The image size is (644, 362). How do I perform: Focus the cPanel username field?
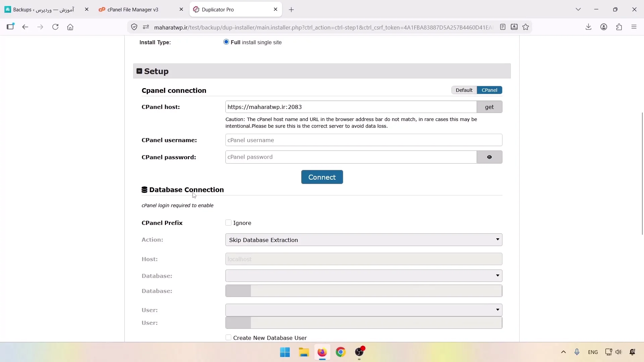[364, 140]
